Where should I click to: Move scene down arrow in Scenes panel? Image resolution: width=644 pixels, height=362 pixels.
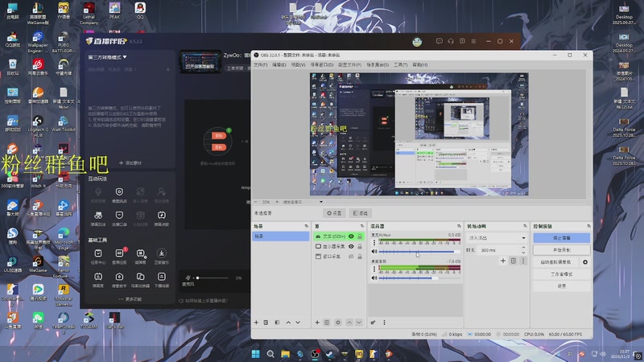298,323
